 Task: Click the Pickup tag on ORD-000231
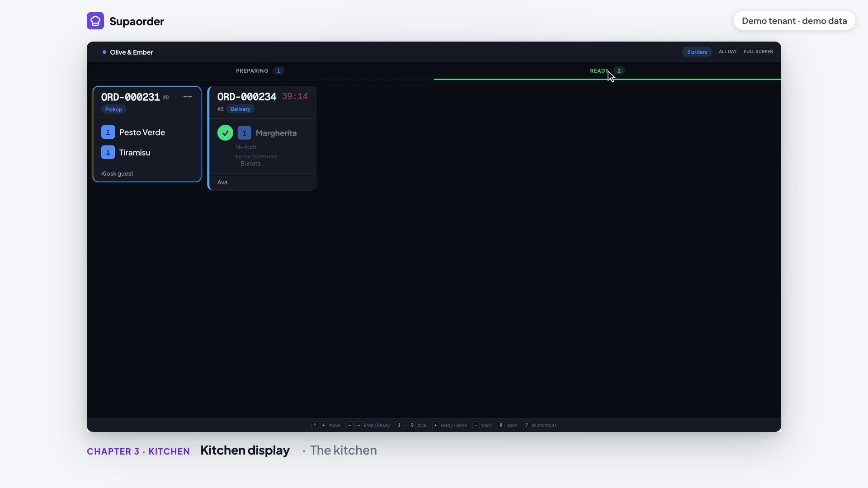pos(113,109)
